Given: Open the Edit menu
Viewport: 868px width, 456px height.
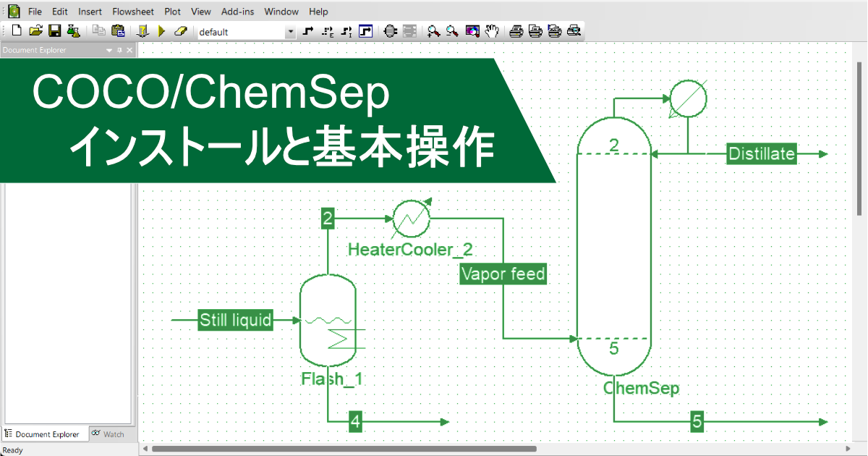Looking at the screenshot, I should tap(60, 12).
